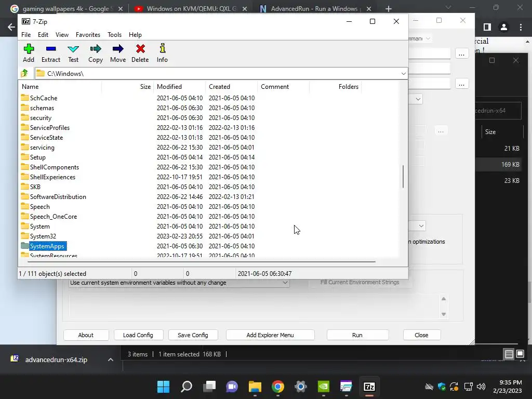Open Chrome three-dot menu
This screenshot has width=532, height=399.
(521, 27)
